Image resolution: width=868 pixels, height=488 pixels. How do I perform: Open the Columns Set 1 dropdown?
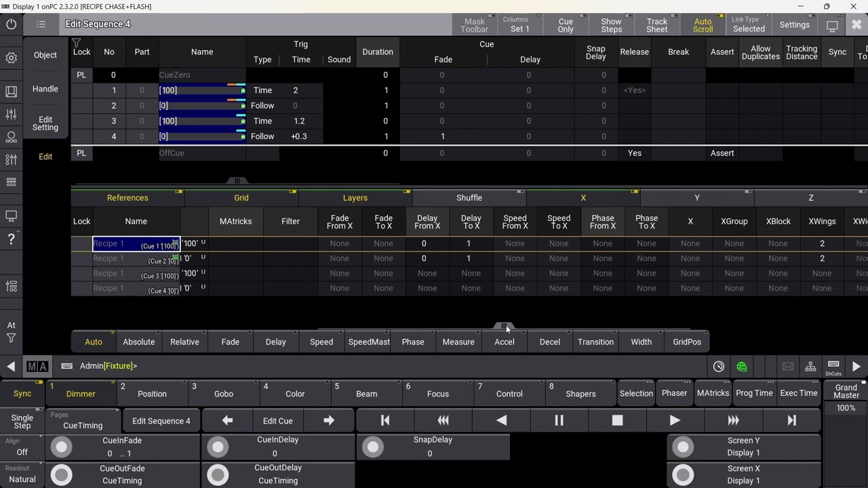520,25
